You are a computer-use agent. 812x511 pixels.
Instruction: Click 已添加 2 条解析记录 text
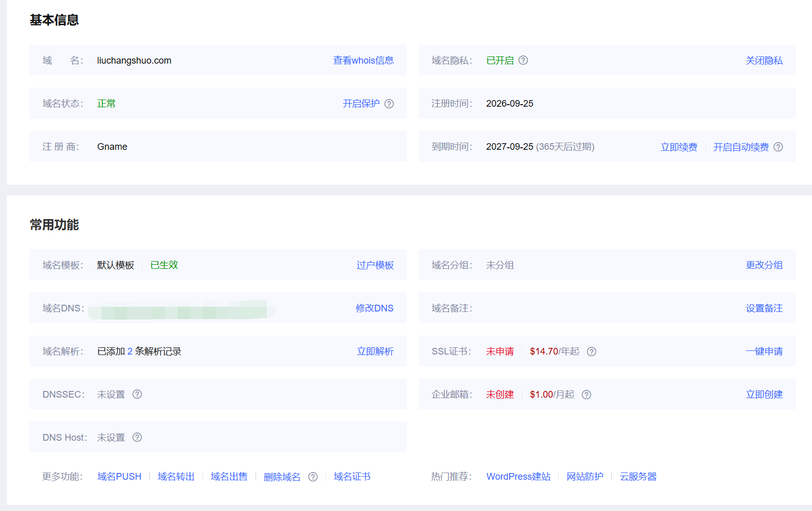click(x=139, y=351)
